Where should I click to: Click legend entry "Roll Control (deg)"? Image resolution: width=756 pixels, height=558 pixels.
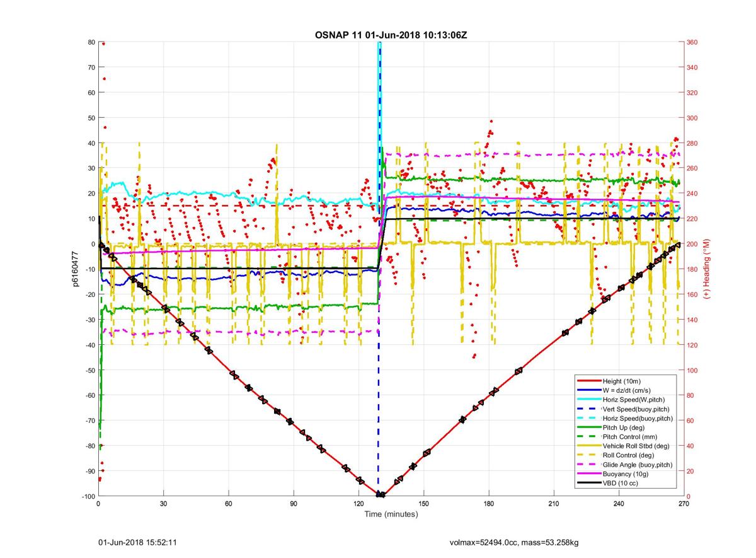tap(629, 455)
